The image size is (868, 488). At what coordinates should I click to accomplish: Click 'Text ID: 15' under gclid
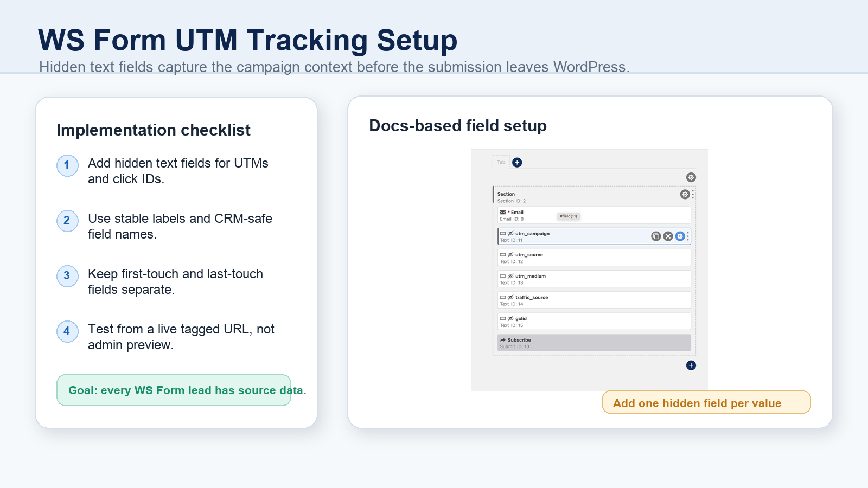tap(512, 325)
